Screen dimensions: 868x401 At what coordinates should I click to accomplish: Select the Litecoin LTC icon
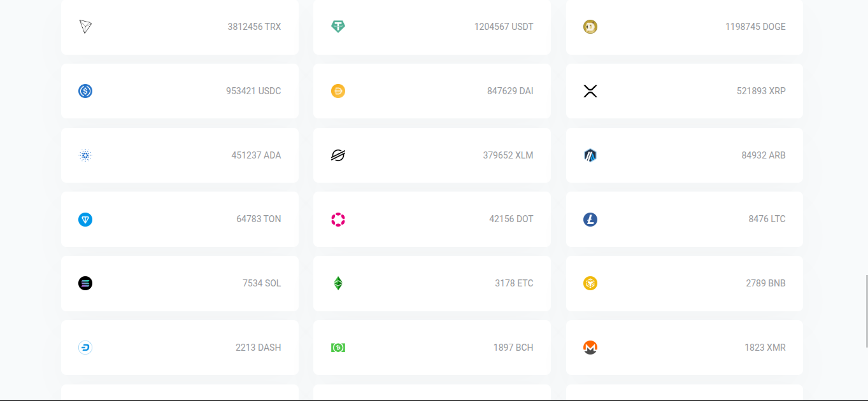pyautogui.click(x=590, y=220)
